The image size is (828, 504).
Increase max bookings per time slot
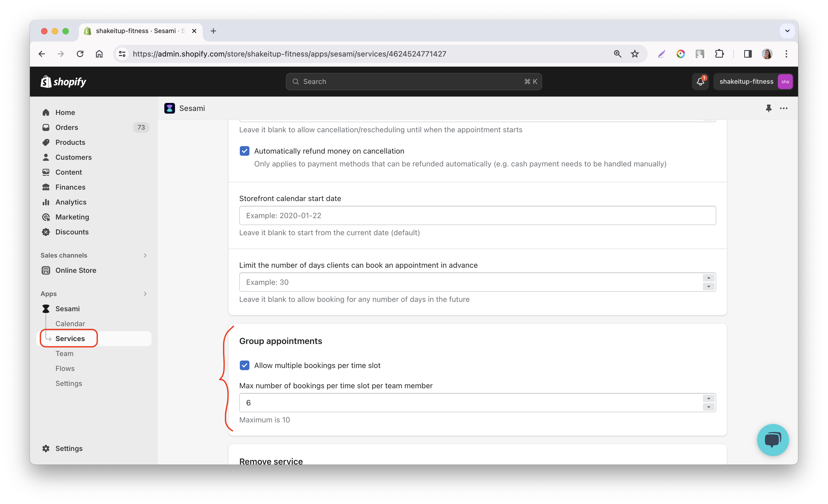pos(708,398)
